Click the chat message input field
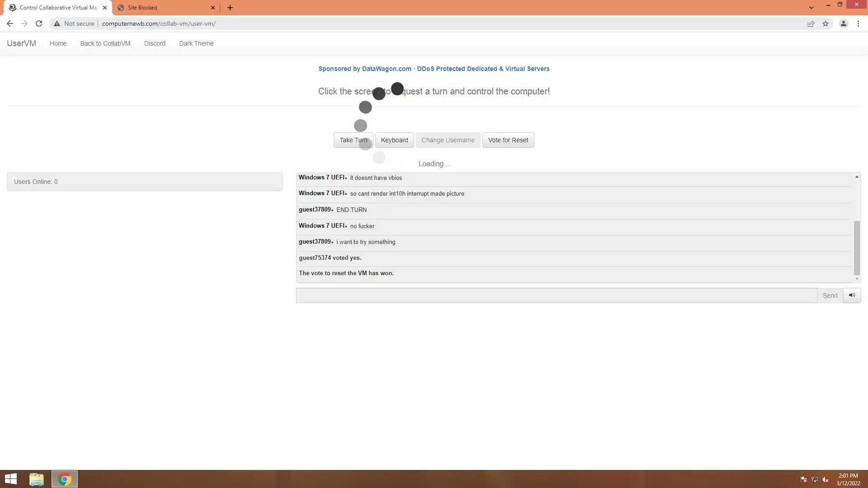Viewport: 868px width, 488px height. coord(556,296)
